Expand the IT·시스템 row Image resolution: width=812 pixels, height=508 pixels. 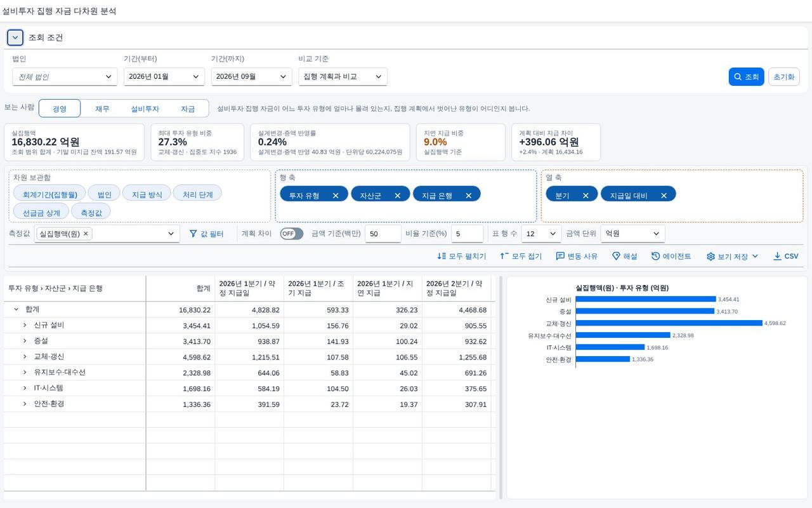[x=25, y=388]
